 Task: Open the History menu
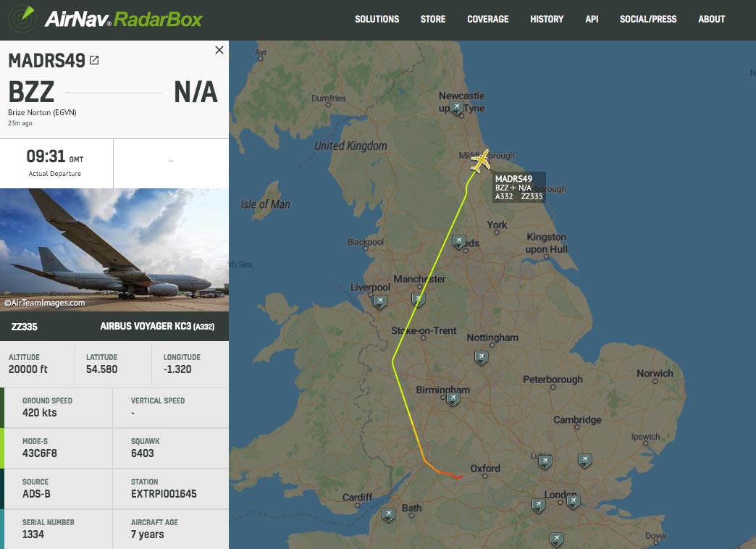click(x=547, y=20)
